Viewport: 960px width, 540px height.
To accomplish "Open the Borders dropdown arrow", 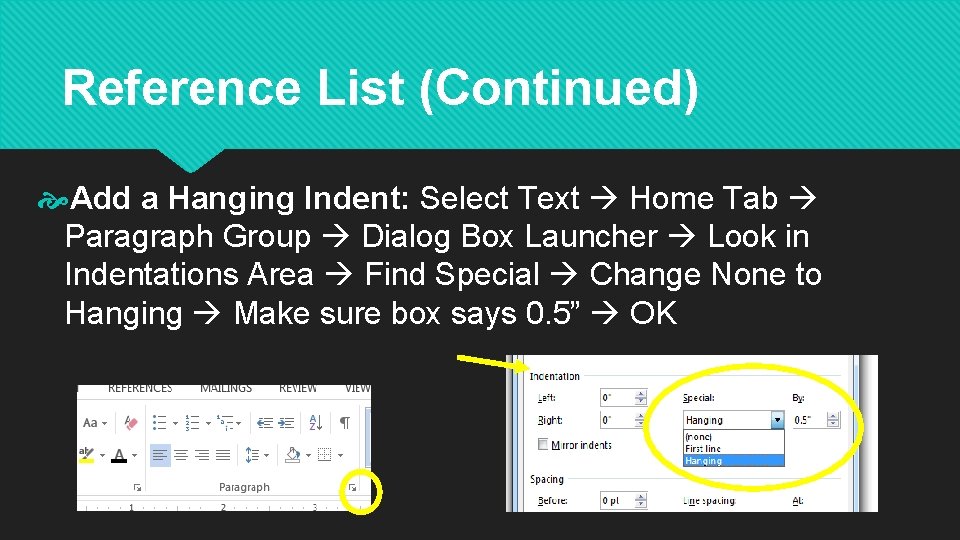I will (x=340, y=456).
